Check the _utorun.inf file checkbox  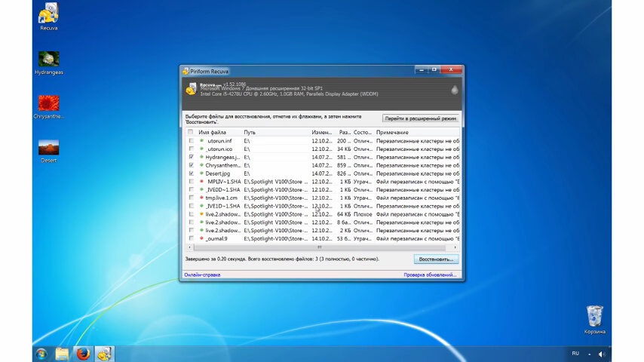192,140
